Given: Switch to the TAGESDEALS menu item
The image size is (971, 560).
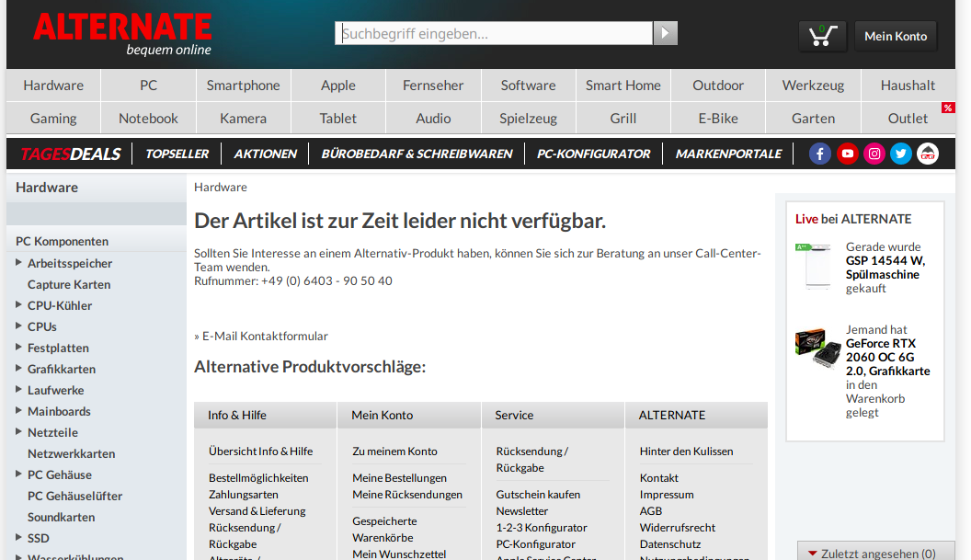Looking at the screenshot, I should pyautogui.click(x=70, y=154).
